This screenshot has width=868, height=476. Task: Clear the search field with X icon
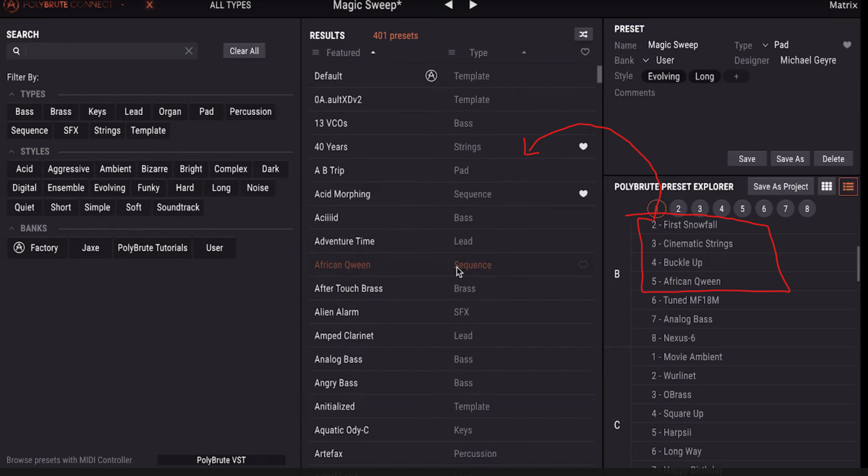click(x=189, y=51)
